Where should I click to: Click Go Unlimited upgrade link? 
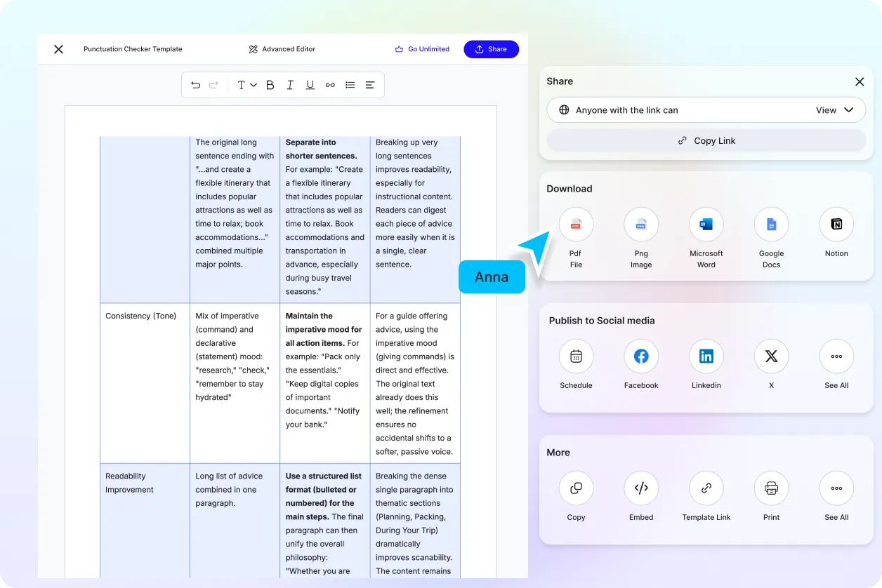[x=422, y=49]
